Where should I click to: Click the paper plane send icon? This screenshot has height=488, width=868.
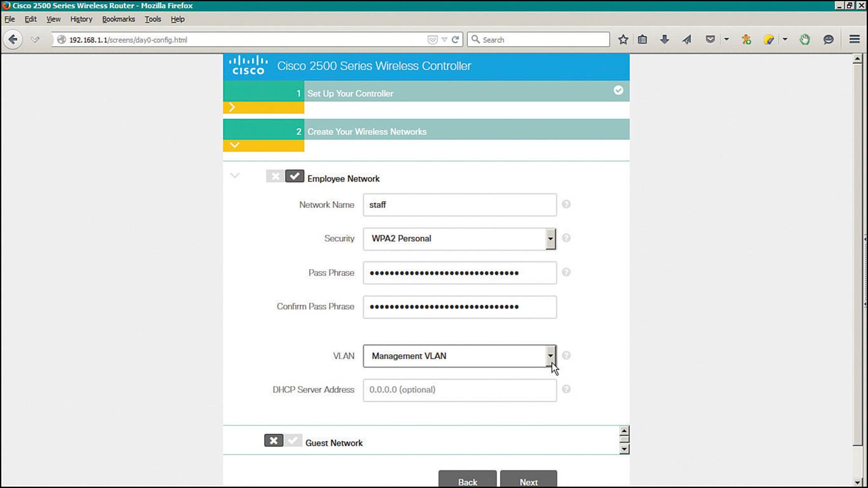tap(687, 39)
